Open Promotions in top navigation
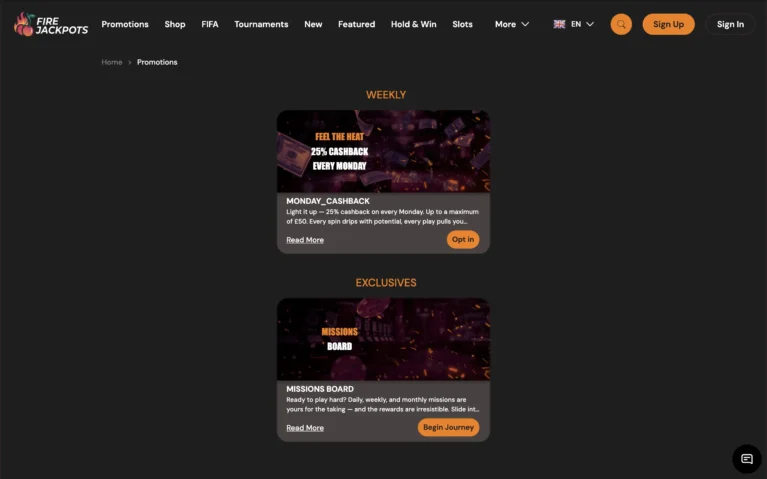The height and width of the screenshot is (479, 767). (125, 24)
